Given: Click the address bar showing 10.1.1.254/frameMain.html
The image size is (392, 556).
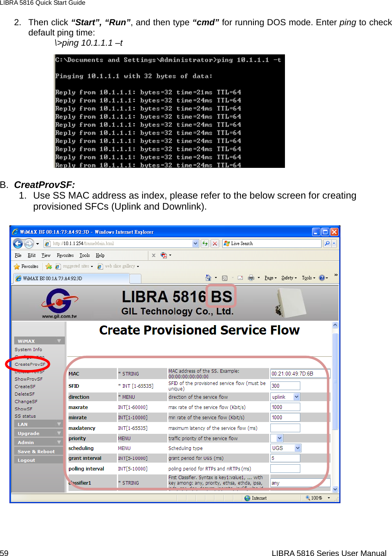Looking at the screenshot, I should coord(118,244).
